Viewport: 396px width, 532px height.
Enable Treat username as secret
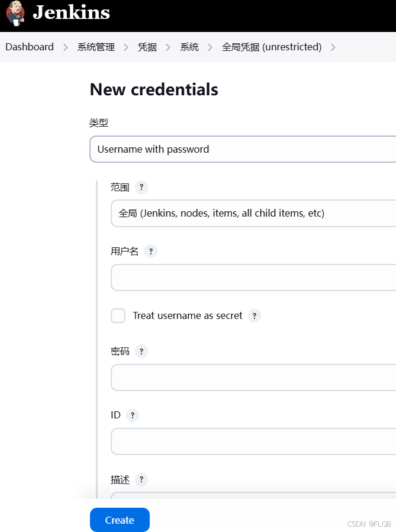click(118, 315)
